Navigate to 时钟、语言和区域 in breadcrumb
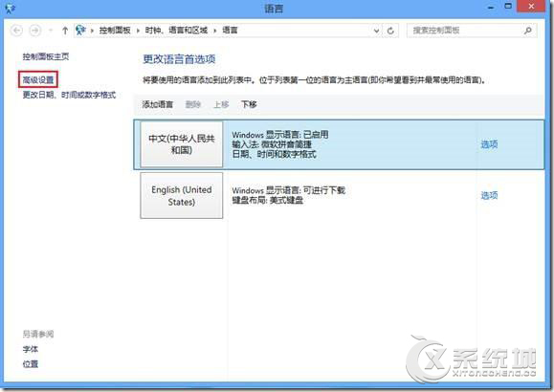The width and height of the screenshot is (554, 392). pyautogui.click(x=176, y=31)
